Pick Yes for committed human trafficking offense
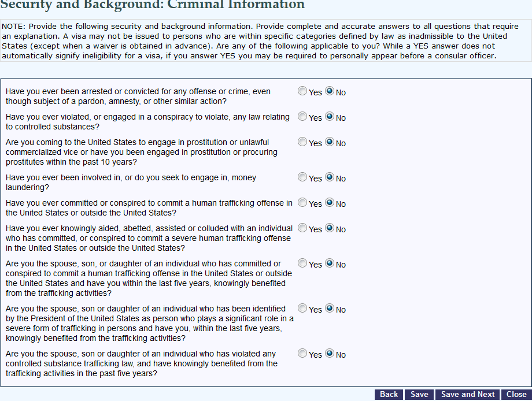532x401 pixels. pos(302,203)
